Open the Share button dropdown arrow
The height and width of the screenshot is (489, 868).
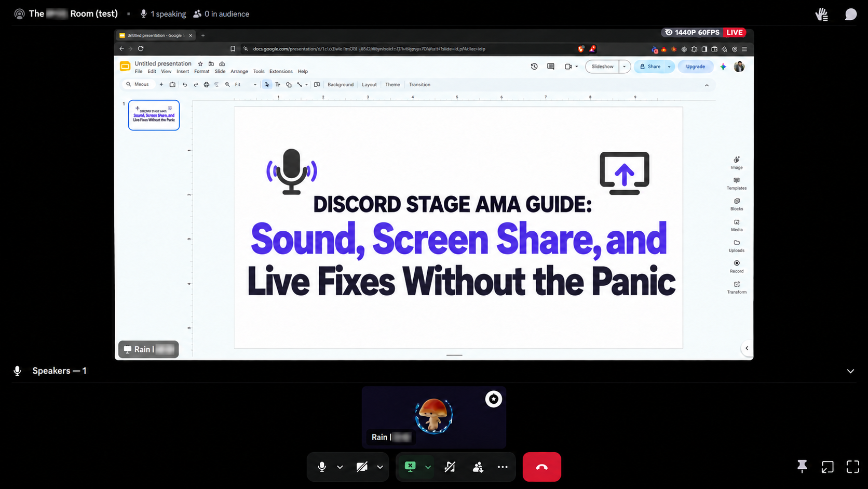(669, 67)
